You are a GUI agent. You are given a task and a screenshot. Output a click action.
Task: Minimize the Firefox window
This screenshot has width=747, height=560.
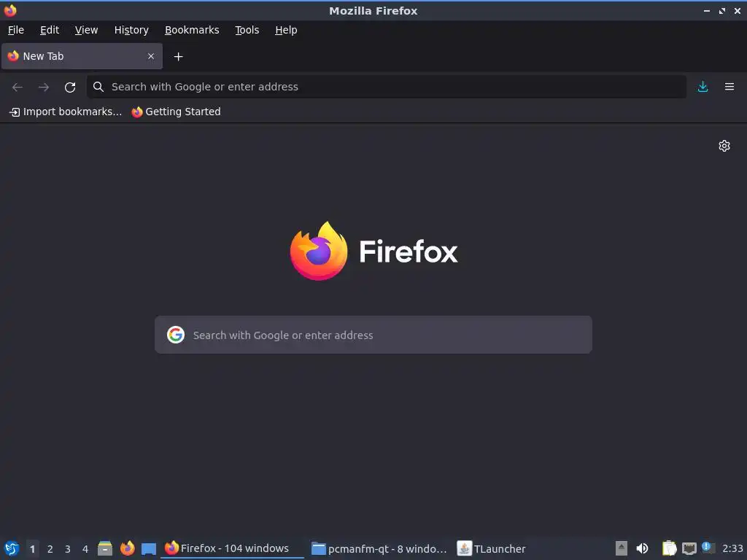pyautogui.click(x=706, y=10)
